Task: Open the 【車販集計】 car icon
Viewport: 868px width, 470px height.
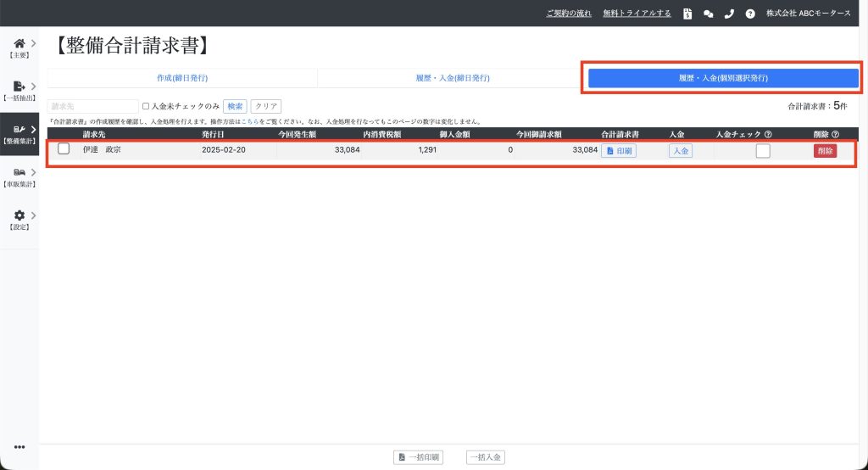Action: [x=19, y=173]
